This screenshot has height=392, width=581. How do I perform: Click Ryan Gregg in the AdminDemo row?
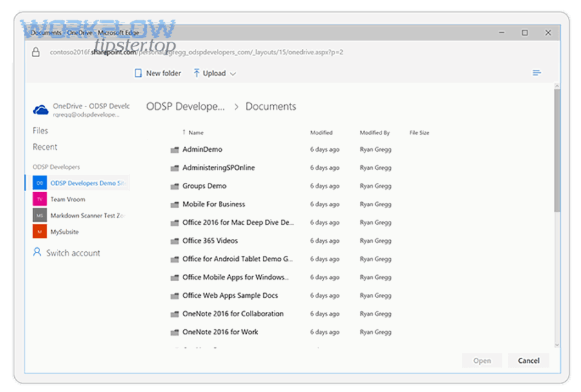375,150
